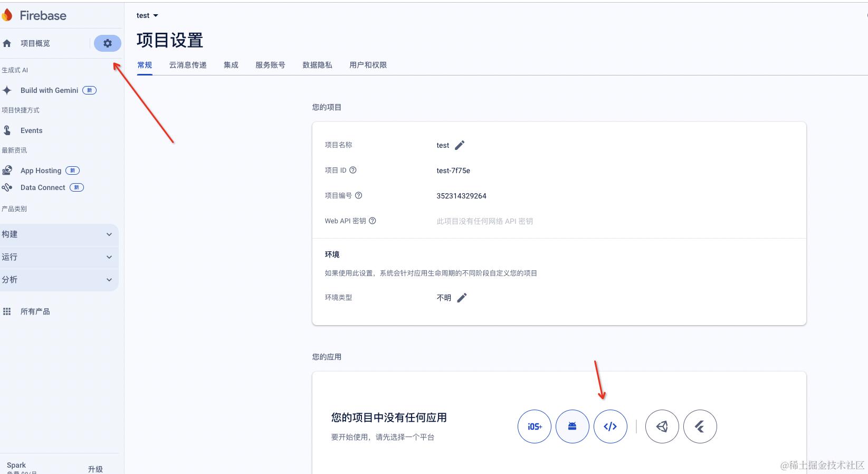Click the home icon beside 项目概览
The image size is (868, 474).
pyautogui.click(x=7, y=43)
